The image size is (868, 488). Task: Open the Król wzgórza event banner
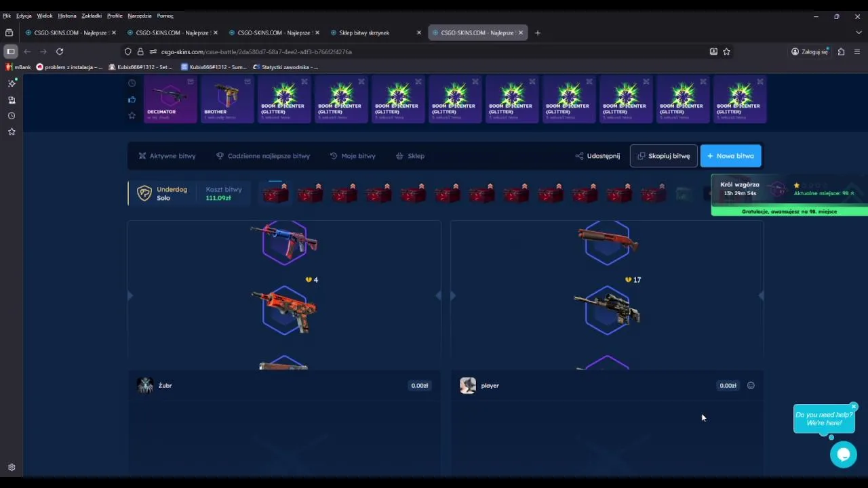(789, 189)
